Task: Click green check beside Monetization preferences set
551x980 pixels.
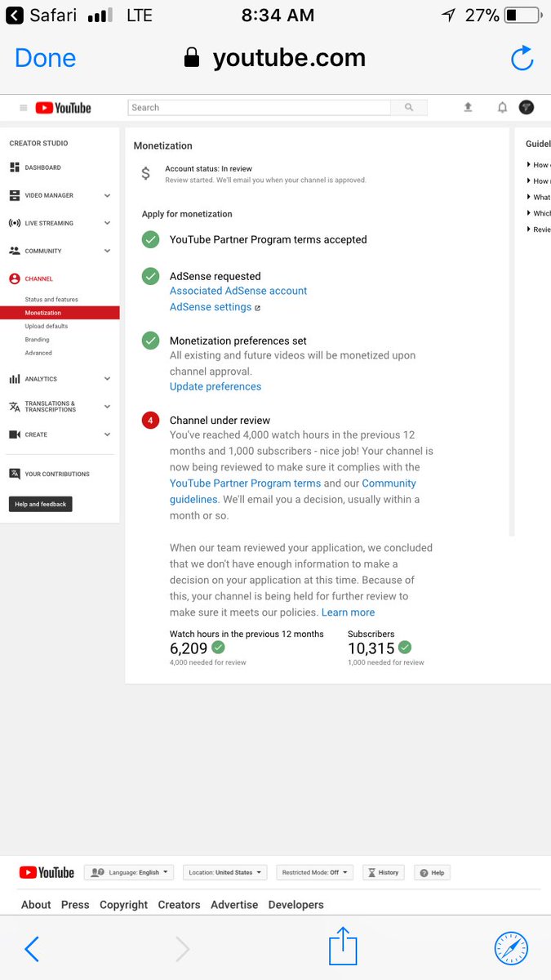Action: (150, 341)
